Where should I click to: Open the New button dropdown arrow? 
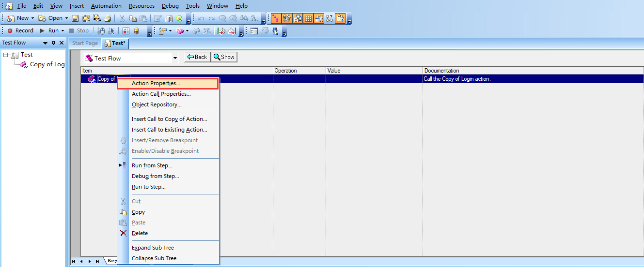point(32,18)
